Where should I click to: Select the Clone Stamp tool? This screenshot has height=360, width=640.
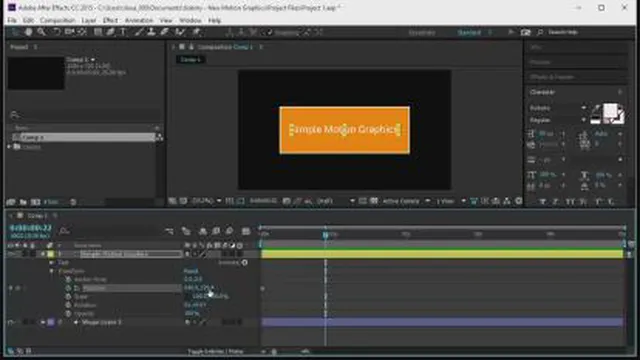coord(151,32)
